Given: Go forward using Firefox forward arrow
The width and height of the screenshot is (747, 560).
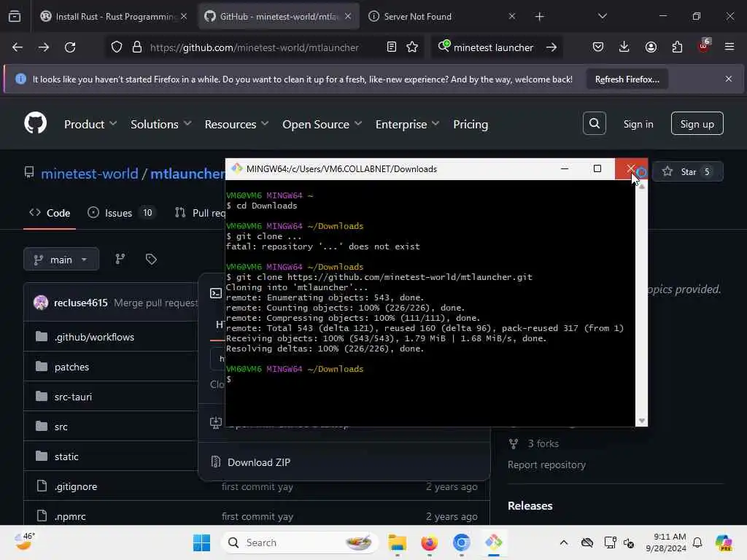Looking at the screenshot, I should click(43, 47).
